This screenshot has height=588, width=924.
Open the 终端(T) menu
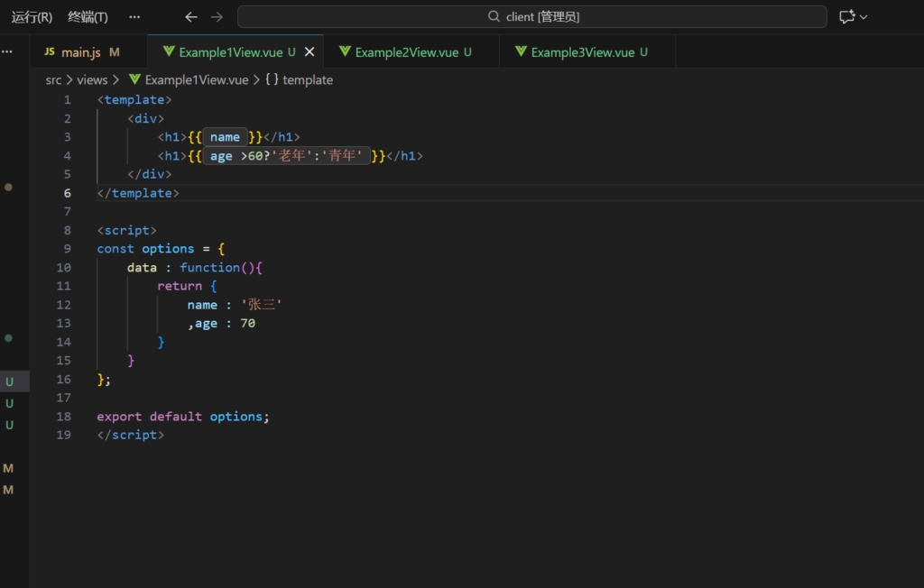(x=88, y=17)
